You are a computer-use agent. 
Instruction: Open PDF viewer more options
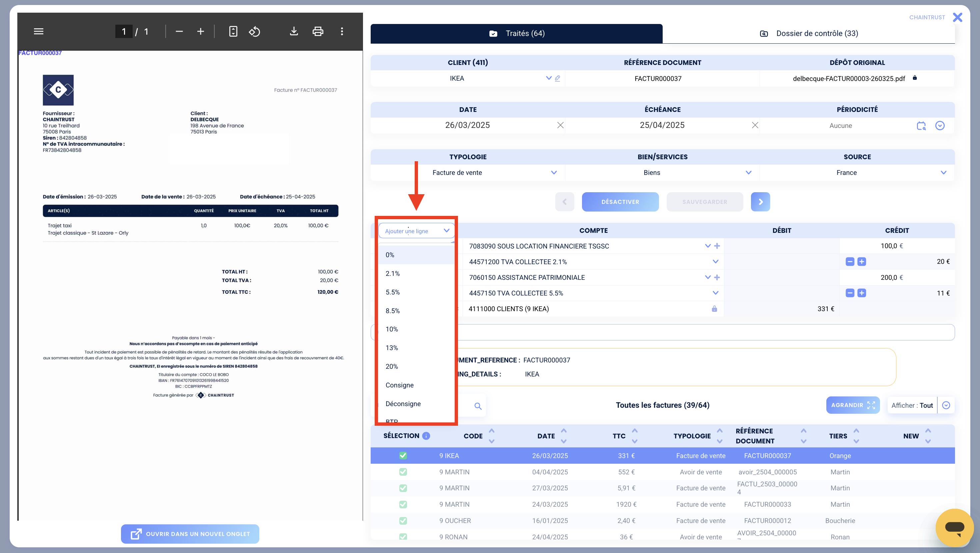(342, 31)
